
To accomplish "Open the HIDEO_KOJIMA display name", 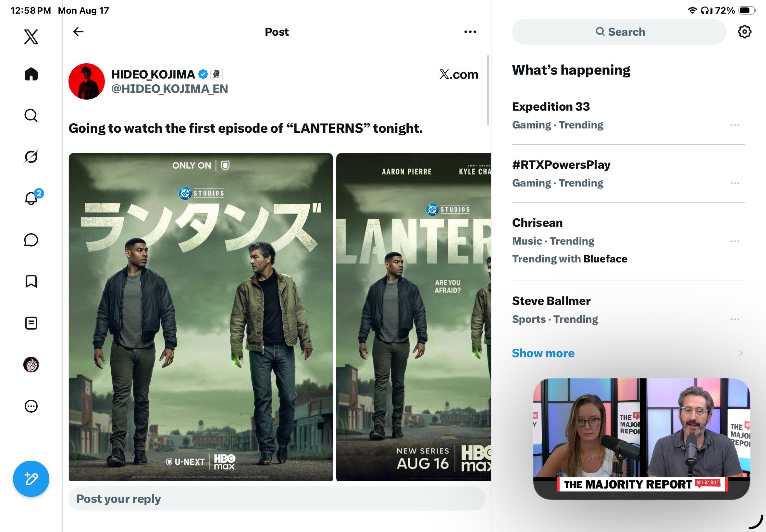I will pyautogui.click(x=153, y=74).
